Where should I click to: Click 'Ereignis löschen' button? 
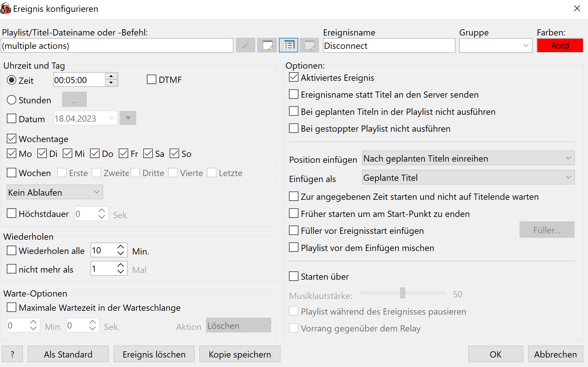[154, 354]
